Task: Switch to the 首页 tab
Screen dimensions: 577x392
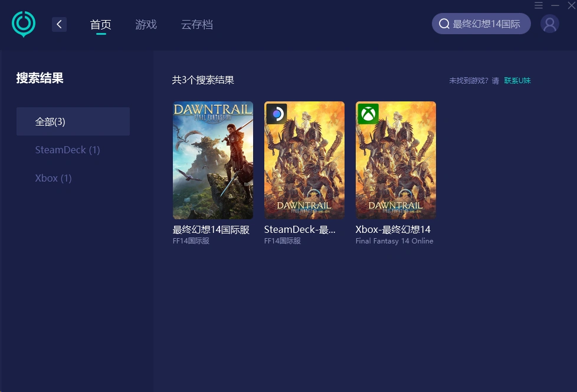Action: click(100, 25)
